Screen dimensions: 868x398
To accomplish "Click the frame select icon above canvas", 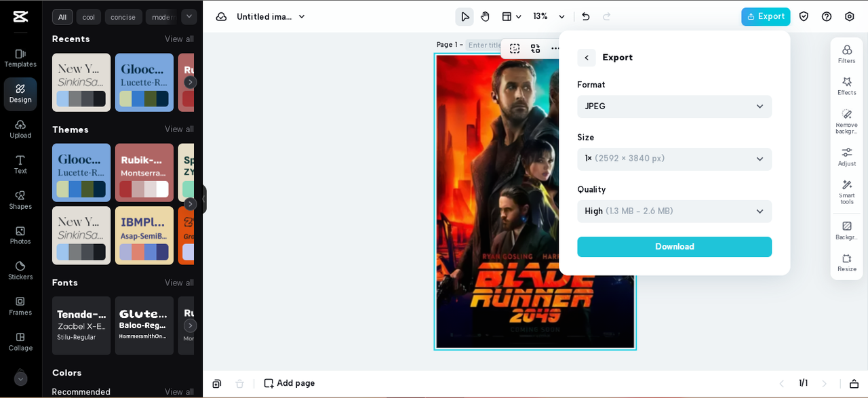I will coord(515,48).
